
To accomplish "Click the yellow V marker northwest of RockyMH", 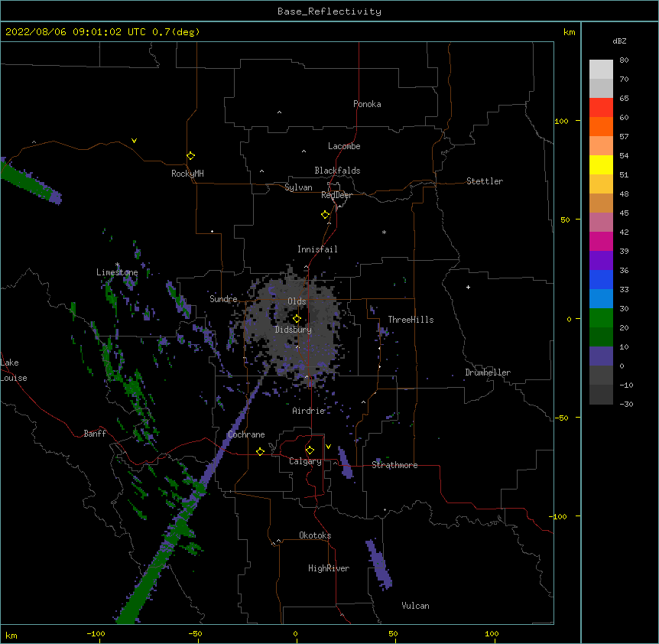I will click(134, 141).
